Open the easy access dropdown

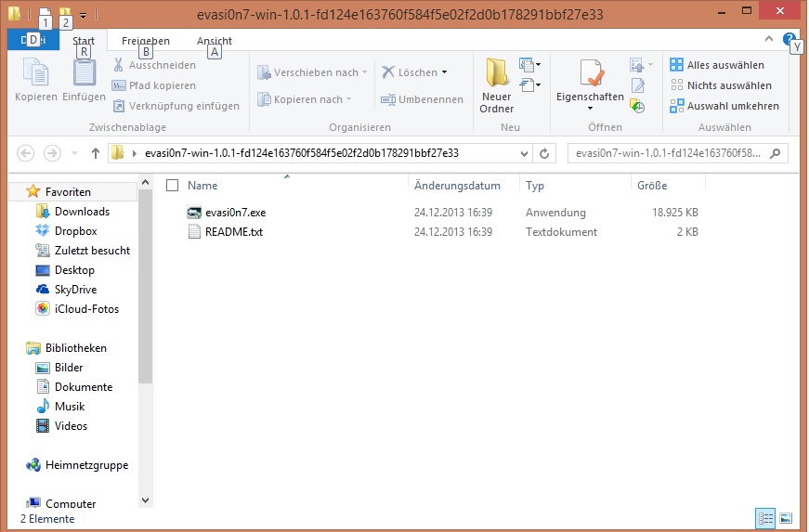click(x=529, y=84)
